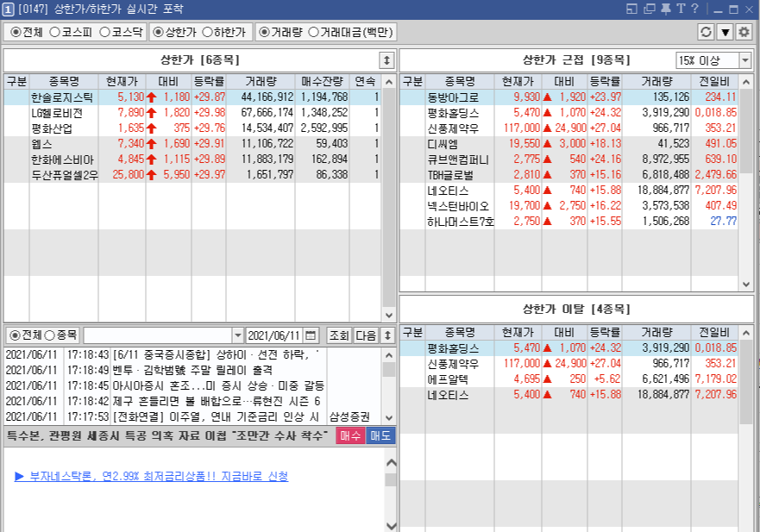Select the 웹스 row
This screenshot has height=532, width=760.
point(192,144)
